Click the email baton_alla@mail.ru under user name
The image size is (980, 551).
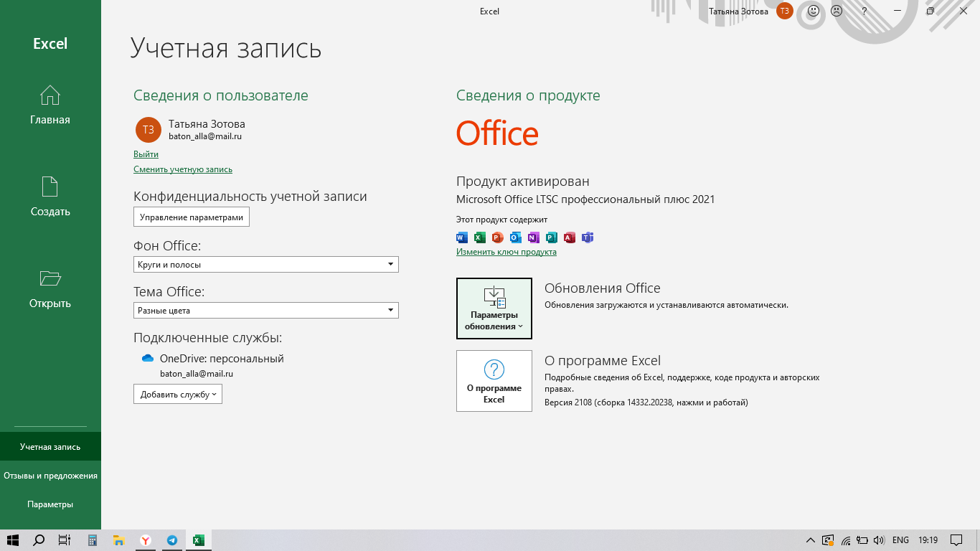[x=205, y=136]
